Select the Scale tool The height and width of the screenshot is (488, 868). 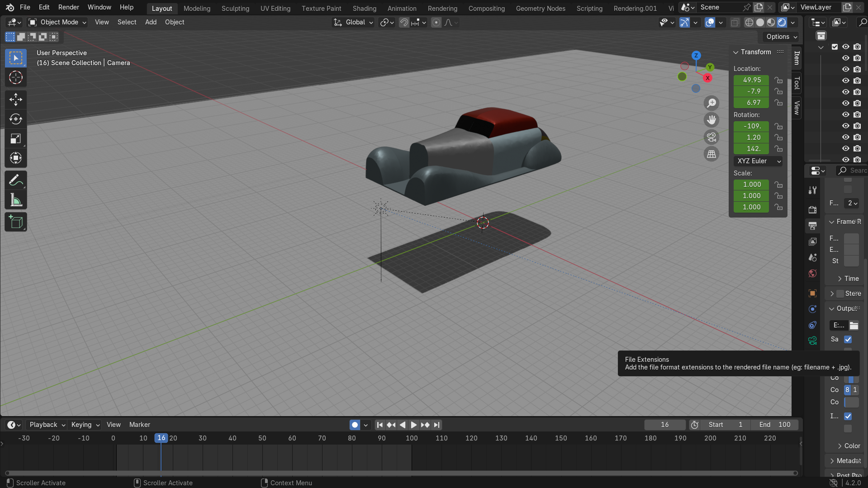point(16,139)
